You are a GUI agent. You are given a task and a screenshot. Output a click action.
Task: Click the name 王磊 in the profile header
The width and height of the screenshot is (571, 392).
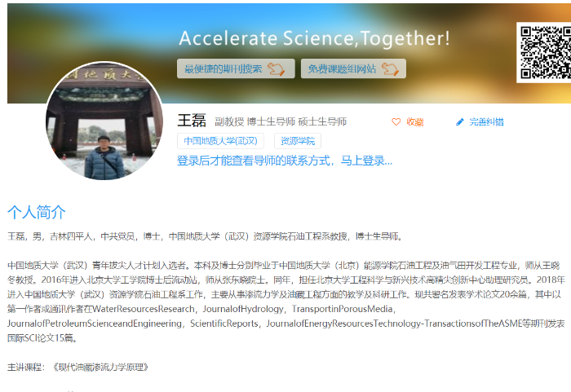coord(192,121)
